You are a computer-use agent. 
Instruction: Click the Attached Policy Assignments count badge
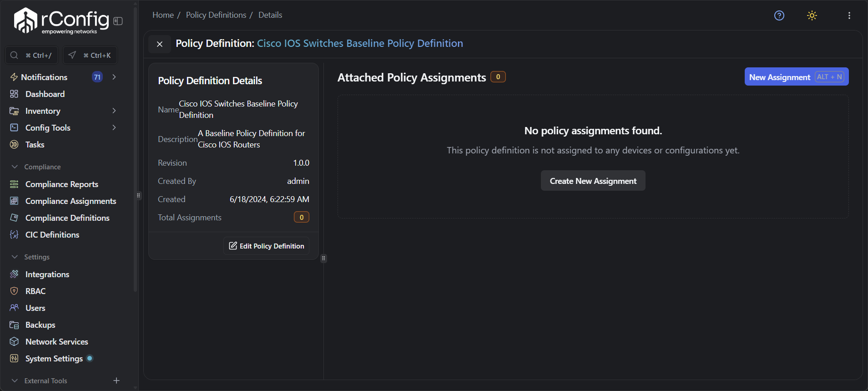tap(498, 77)
